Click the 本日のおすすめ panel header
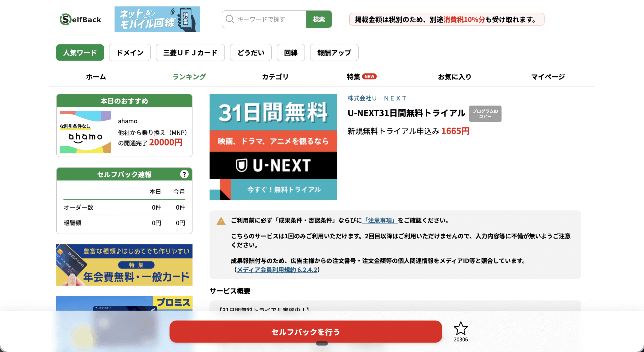 coord(124,101)
